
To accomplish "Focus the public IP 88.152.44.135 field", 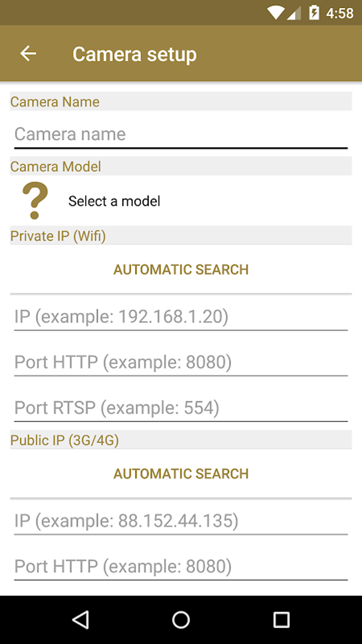I will click(180, 521).
